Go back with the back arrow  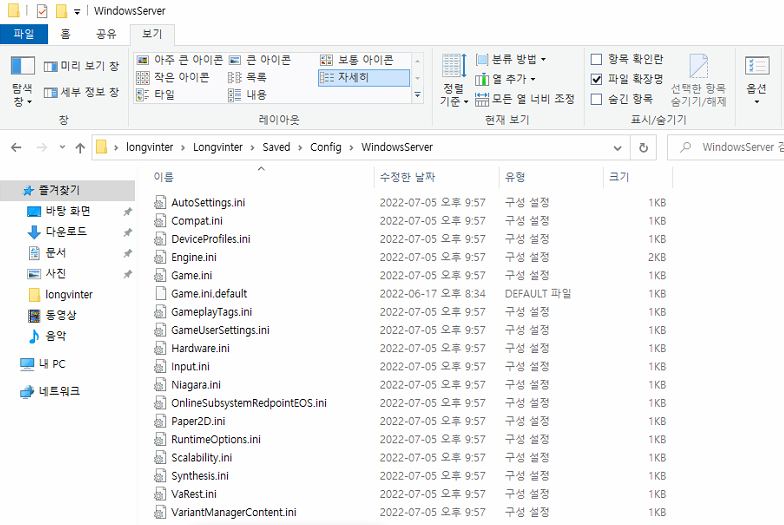tap(16, 148)
